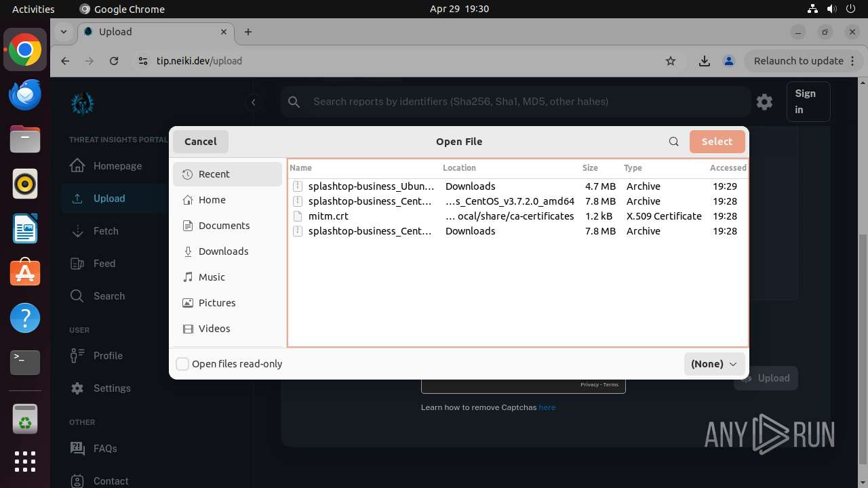Select the mitm.crt file row
868x488 pixels.
[x=518, y=216]
